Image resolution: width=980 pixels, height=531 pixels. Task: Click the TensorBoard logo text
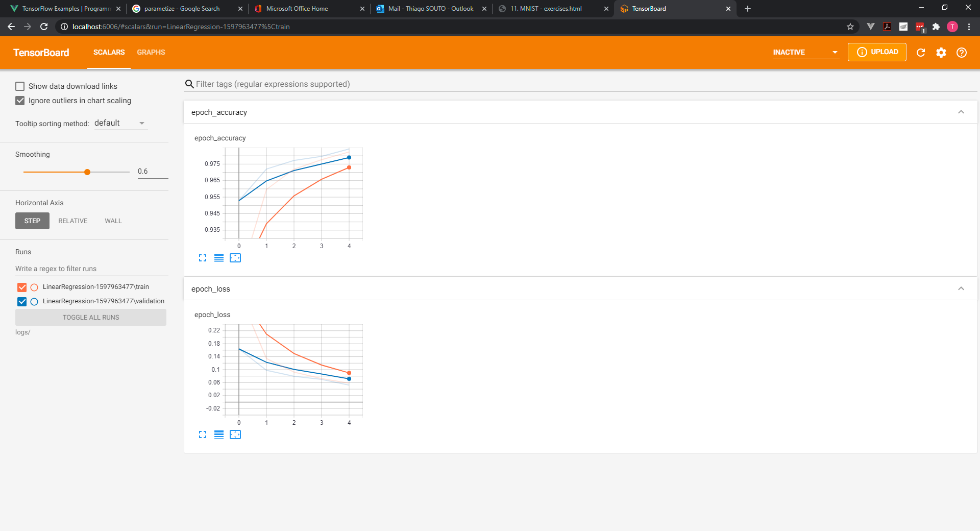41,53
